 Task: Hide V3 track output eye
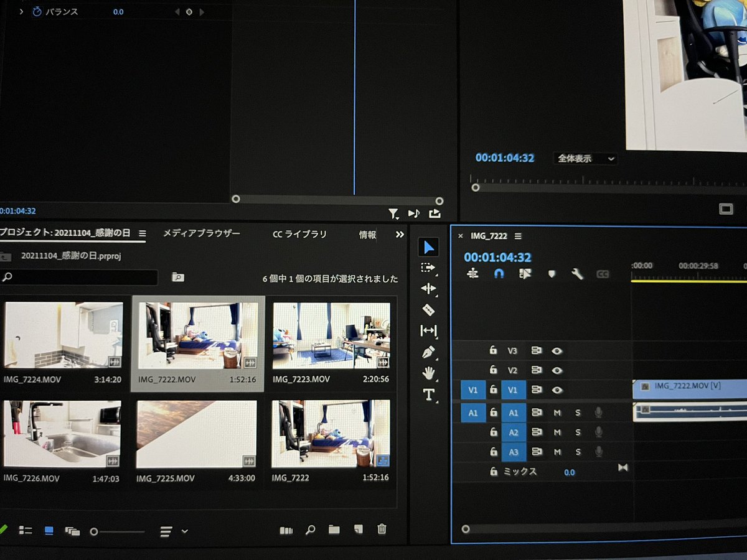(x=557, y=351)
